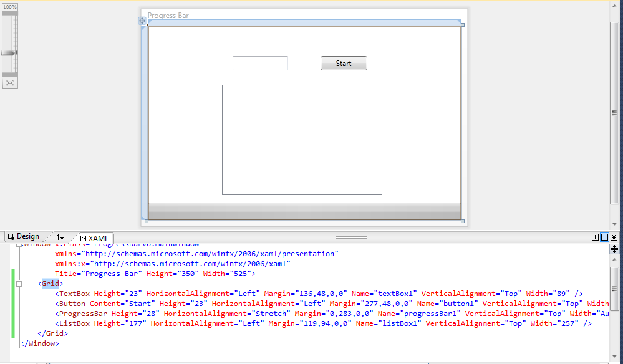This screenshot has height=364, width=623.
Task: Click the XAML tab's markup icon
Action: coord(84,238)
